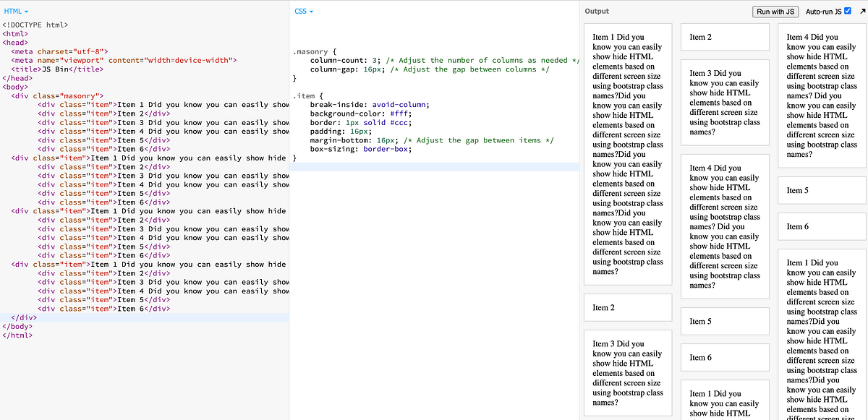The image size is (868, 420).
Task: Click the Item 2 box in the output
Action: [724, 37]
